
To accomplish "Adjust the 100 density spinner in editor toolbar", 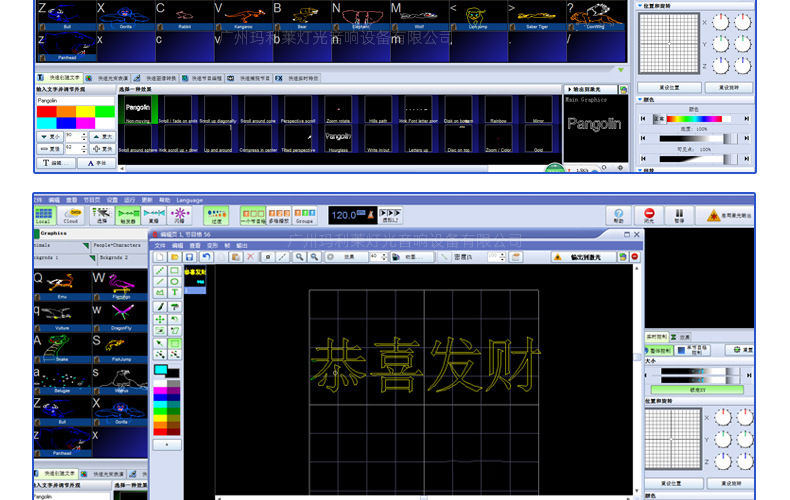I will click(497, 257).
